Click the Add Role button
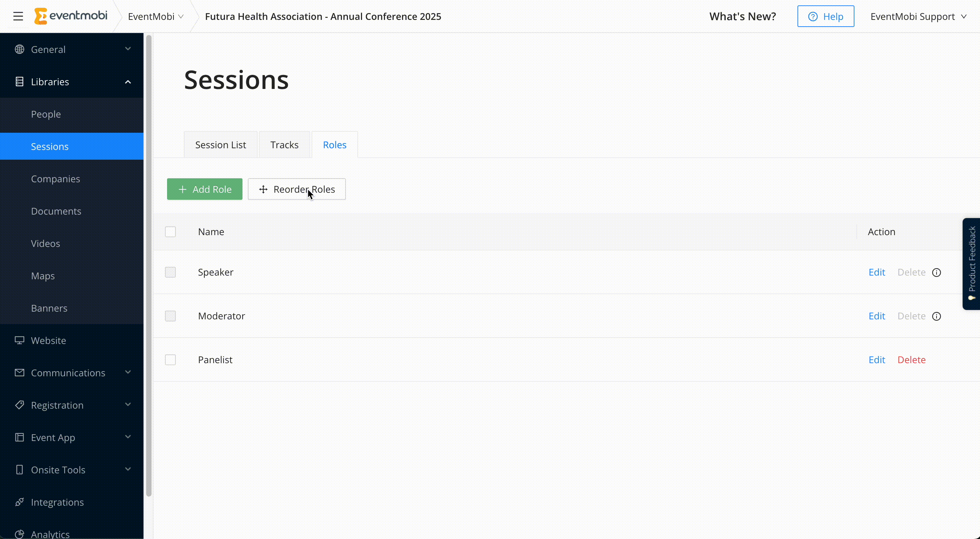980x539 pixels. point(204,189)
